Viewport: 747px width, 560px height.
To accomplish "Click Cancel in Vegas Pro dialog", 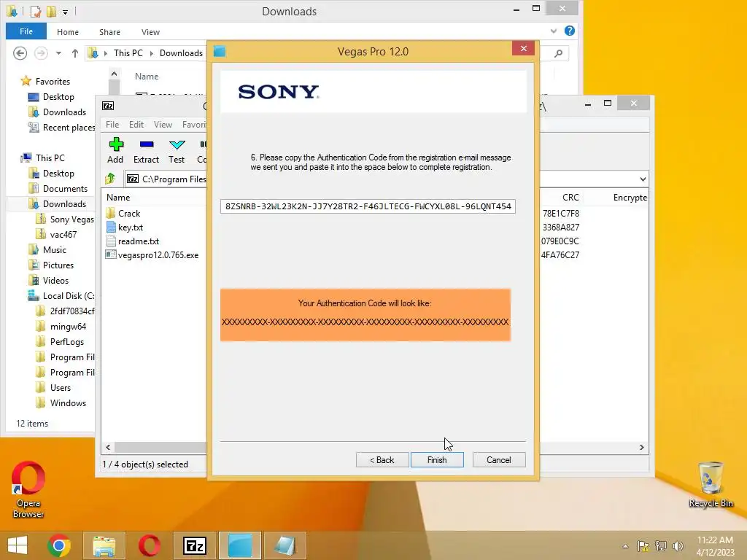I will pos(499,460).
